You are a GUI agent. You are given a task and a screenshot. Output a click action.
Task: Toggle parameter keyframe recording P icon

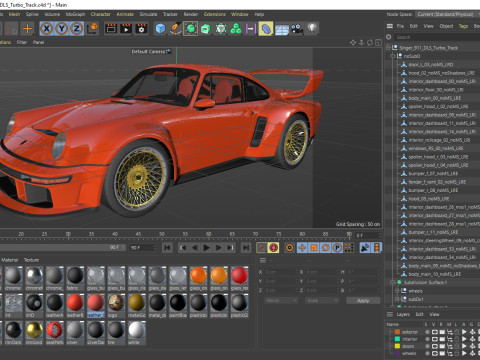point(337,248)
